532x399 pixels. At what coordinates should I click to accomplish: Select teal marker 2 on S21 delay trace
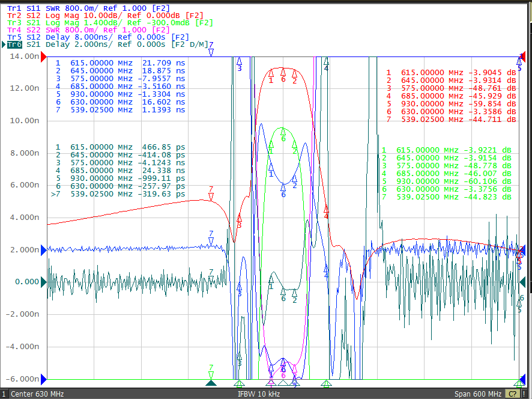[294, 293]
